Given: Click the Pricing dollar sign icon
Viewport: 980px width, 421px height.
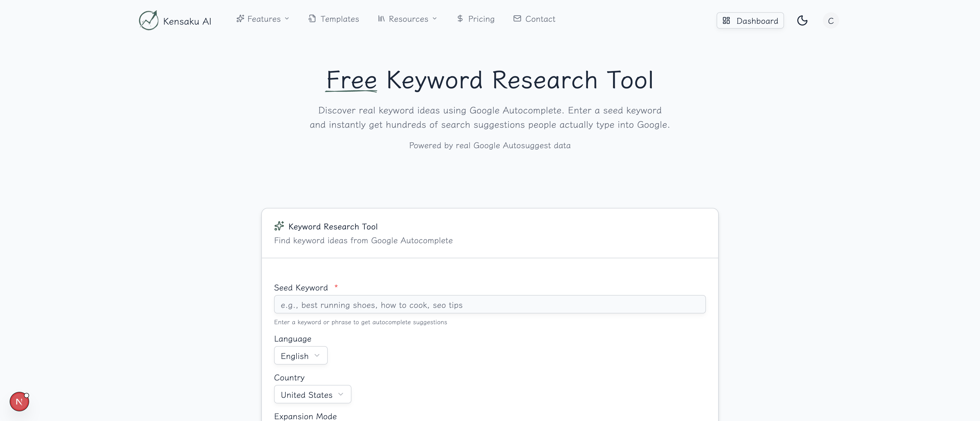Looking at the screenshot, I should (460, 19).
